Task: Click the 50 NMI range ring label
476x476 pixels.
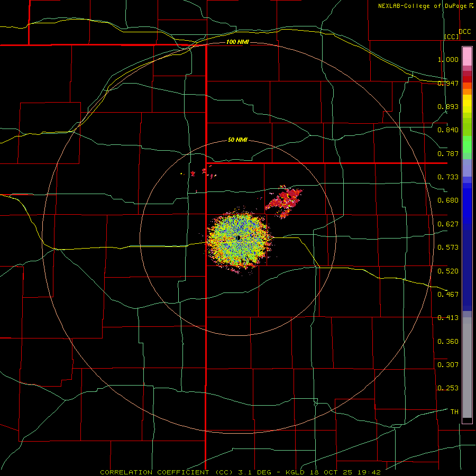Action: [237, 140]
